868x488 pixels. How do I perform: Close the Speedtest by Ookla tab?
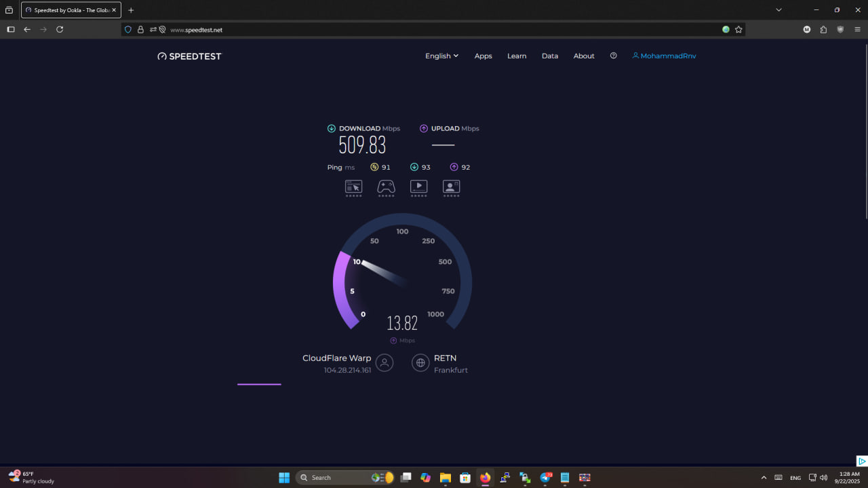pyautogui.click(x=114, y=10)
